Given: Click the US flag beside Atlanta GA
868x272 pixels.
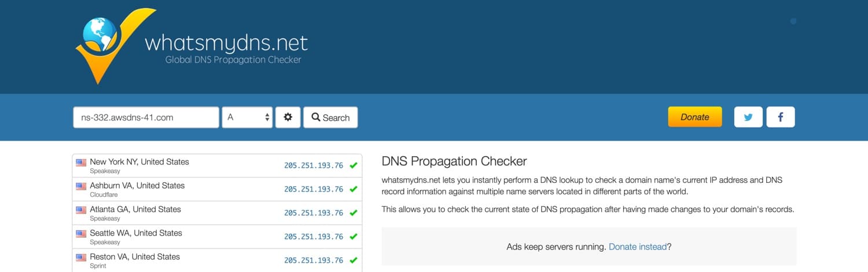Looking at the screenshot, I should tap(81, 210).
